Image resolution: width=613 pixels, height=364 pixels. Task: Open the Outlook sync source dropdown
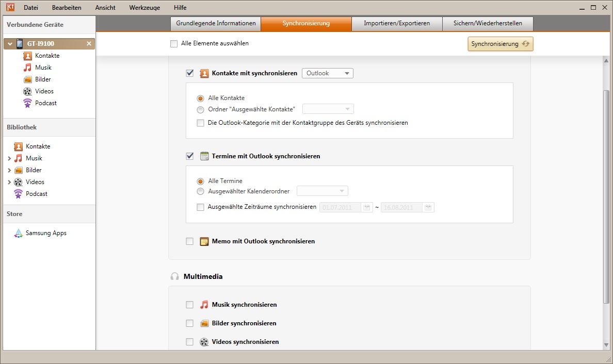[327, 73]
